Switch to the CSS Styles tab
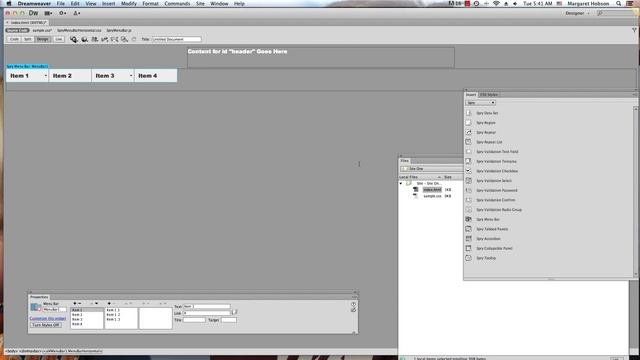This screenshot has width=640, height=360. point(489,95)
